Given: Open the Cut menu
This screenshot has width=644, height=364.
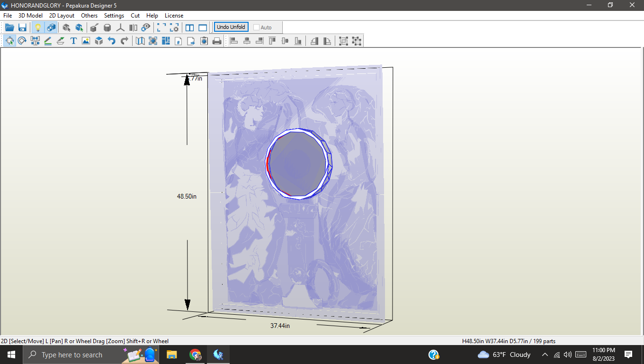Looking at the screenshot, I should pyautogui.click(x=135, y=16).
